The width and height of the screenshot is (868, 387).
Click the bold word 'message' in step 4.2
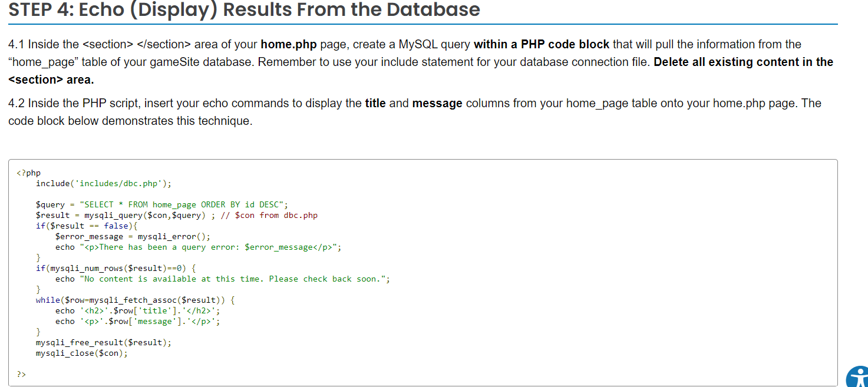click(x=437, y=104)
